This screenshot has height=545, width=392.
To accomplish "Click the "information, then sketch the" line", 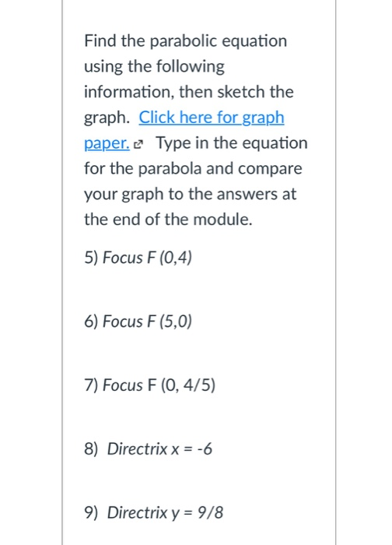I will pyautogui.click(x=189, y=92).
